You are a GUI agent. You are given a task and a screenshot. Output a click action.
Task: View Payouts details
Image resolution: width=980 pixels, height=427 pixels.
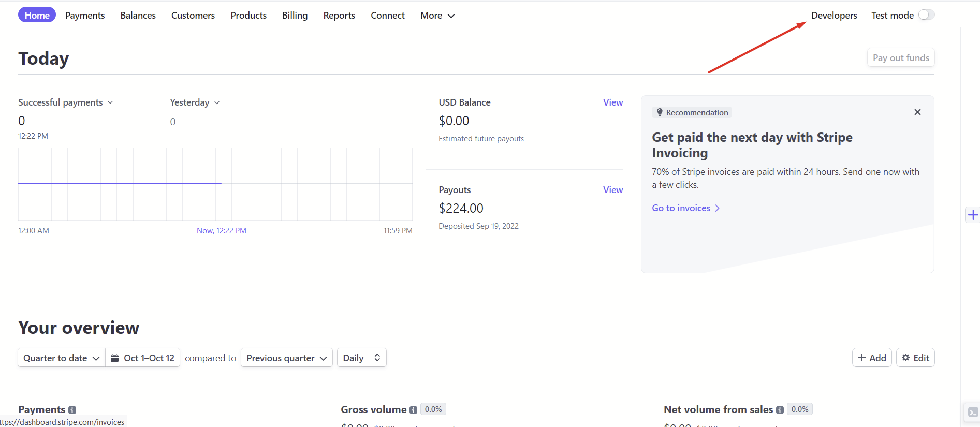coord(613,190)
